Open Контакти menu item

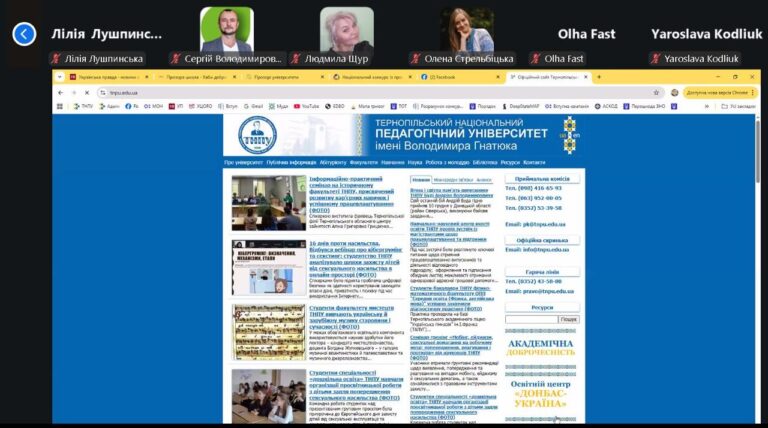pos(534,163)
